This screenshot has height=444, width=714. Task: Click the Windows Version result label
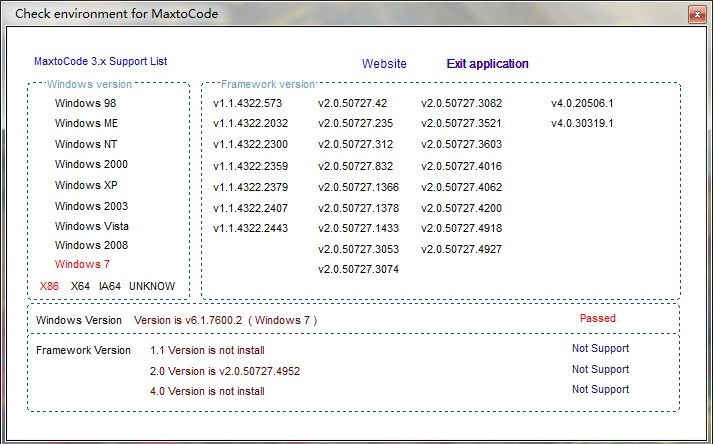(79, 320)
